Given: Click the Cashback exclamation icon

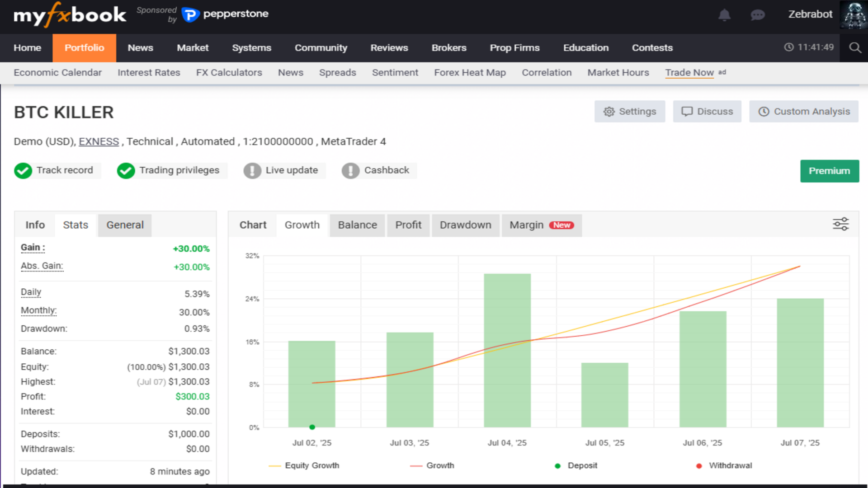Looking at the screenshot, I should click(x=350, y=171).
